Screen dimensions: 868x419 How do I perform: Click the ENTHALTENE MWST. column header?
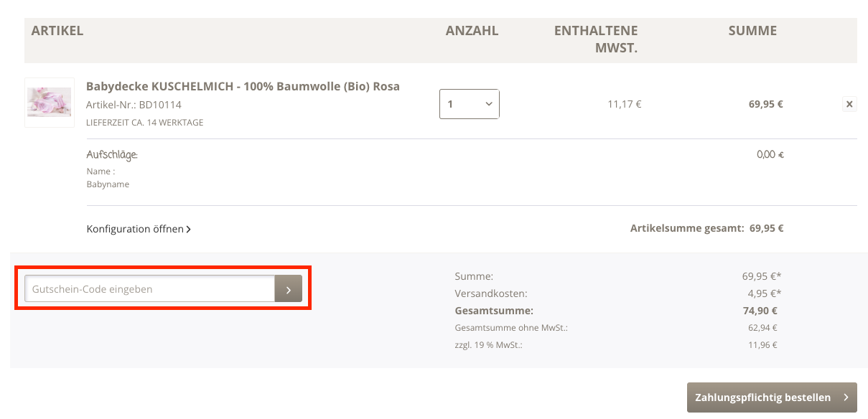596,39
